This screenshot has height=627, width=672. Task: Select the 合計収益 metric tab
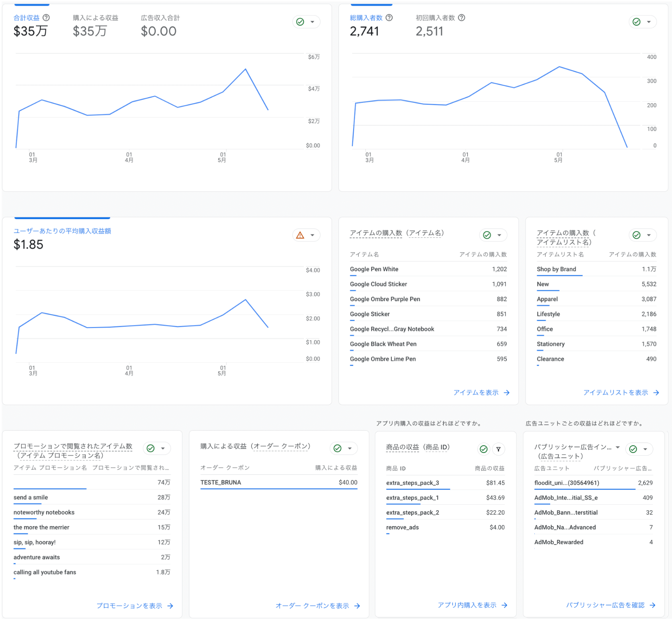(31, 25)
